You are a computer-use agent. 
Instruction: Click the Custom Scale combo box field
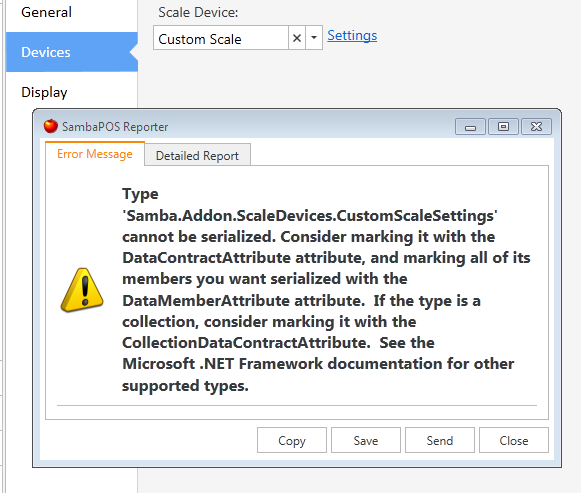(x=221, y=38)
